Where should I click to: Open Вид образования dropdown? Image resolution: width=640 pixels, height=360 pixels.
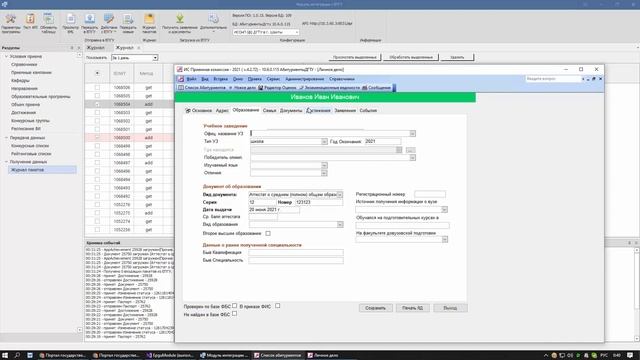(340, 224)
